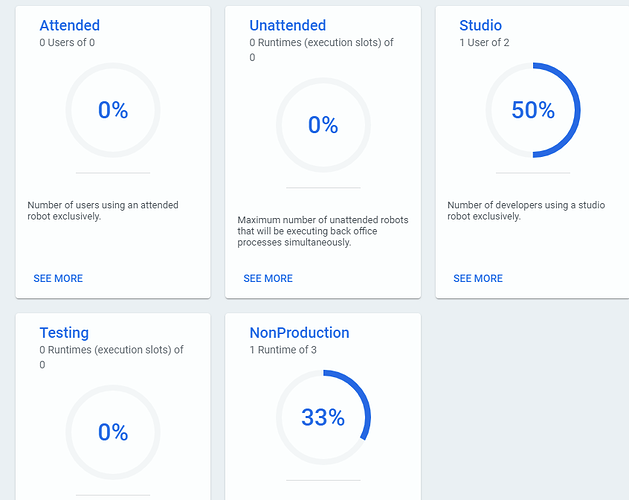The width and height of the screenshot is (629, 500).
Task: Select the NonProduction card heading
Action: pos(299,333)
